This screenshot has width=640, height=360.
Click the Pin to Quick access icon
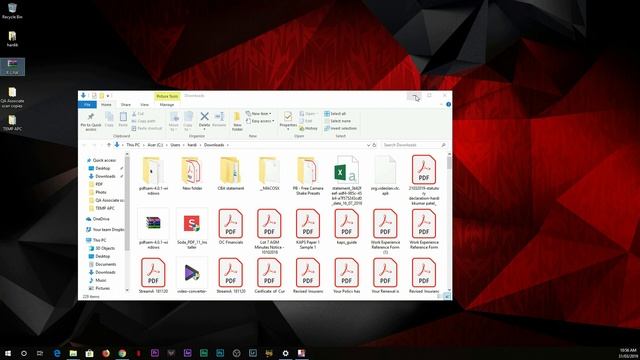coord(91,117)
